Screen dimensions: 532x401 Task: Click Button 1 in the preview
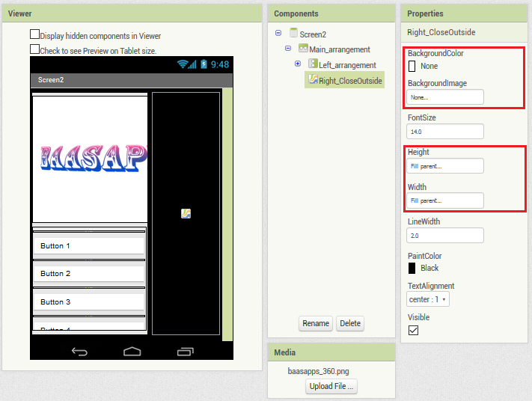pyautogui.click(x=89, y=245)
